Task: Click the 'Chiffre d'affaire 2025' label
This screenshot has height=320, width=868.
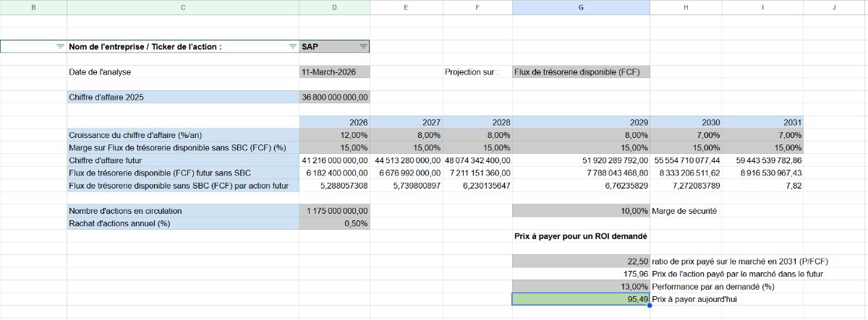Action: pos(183,97)
